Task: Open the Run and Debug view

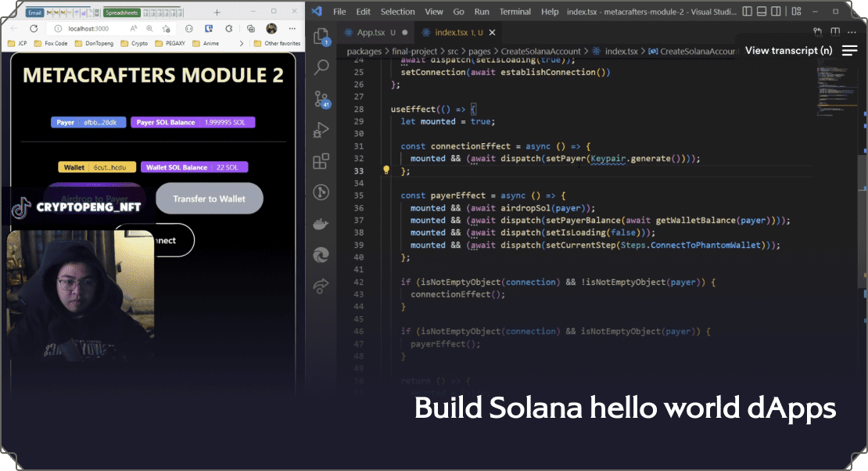Action: (321, 130)
